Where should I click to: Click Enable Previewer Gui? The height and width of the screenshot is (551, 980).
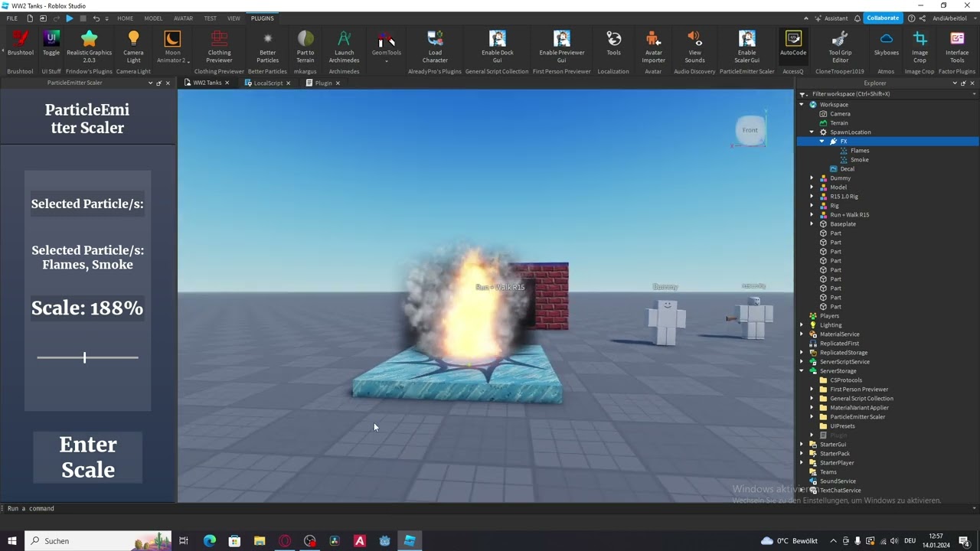tap(561, 47)
